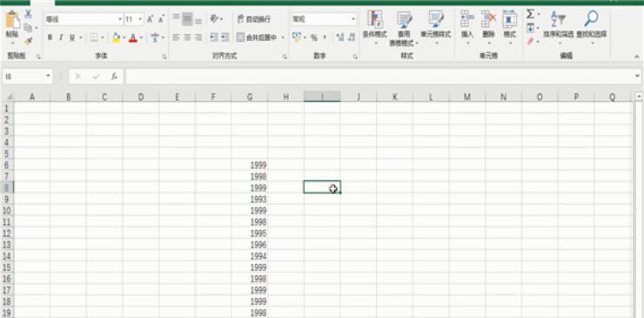Toggle Underline formatting
The height and width of the screenshot is (318, 644).
point(72,37)
